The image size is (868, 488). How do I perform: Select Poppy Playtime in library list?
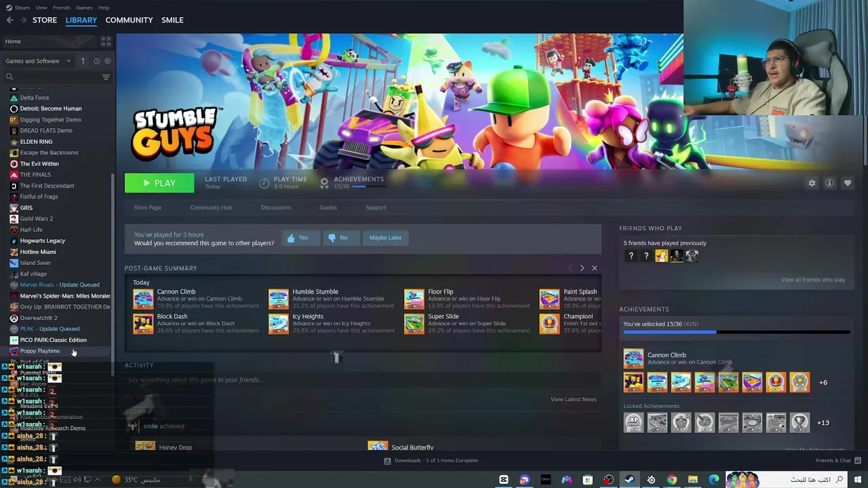[39, 351]
